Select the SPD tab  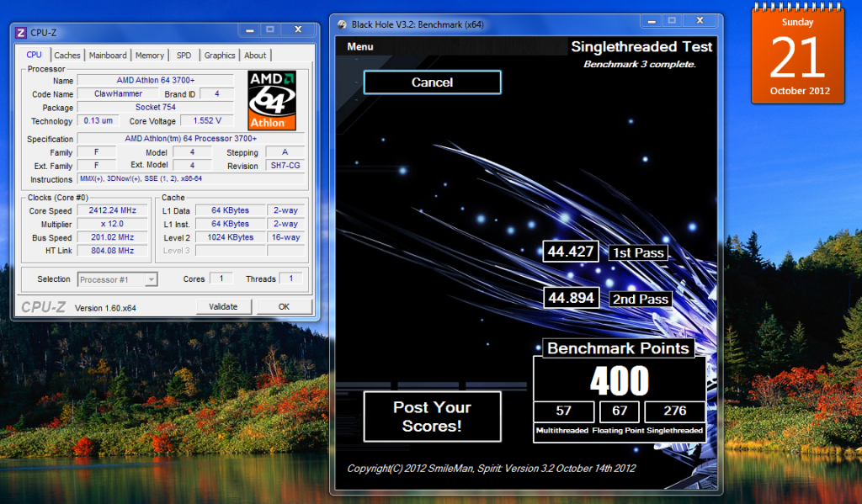pos(184,56)
